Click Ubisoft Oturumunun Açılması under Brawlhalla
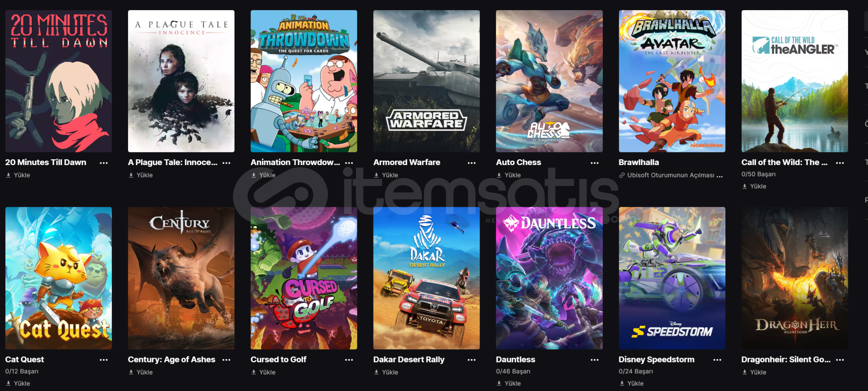868x391 pixels. (671, 175)
